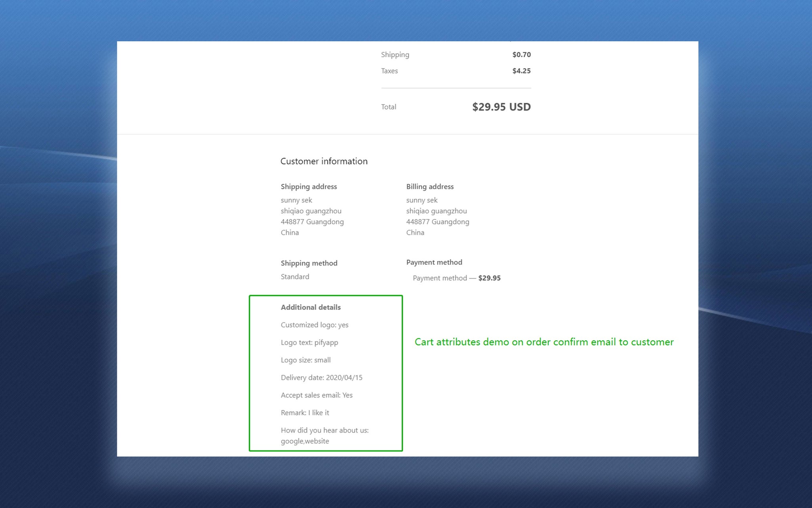
Task: Click the green cart attributes demo caption
Action: 544,342
